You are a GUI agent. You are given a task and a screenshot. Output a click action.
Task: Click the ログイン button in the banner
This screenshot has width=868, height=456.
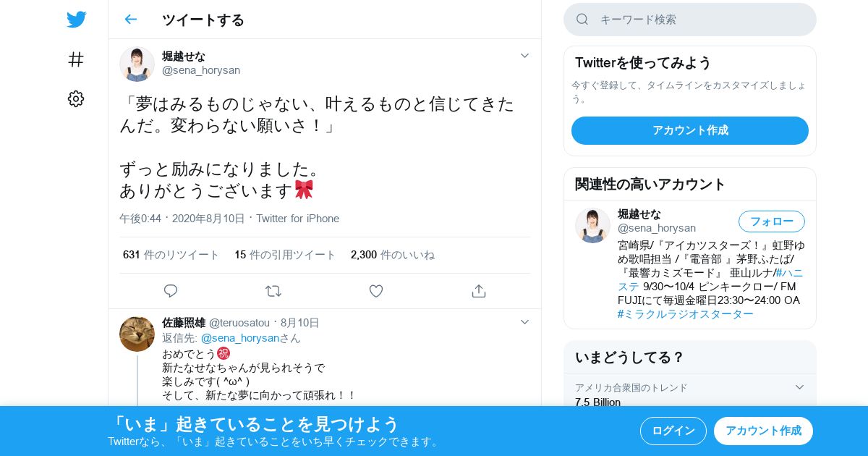tap(673, 431)
